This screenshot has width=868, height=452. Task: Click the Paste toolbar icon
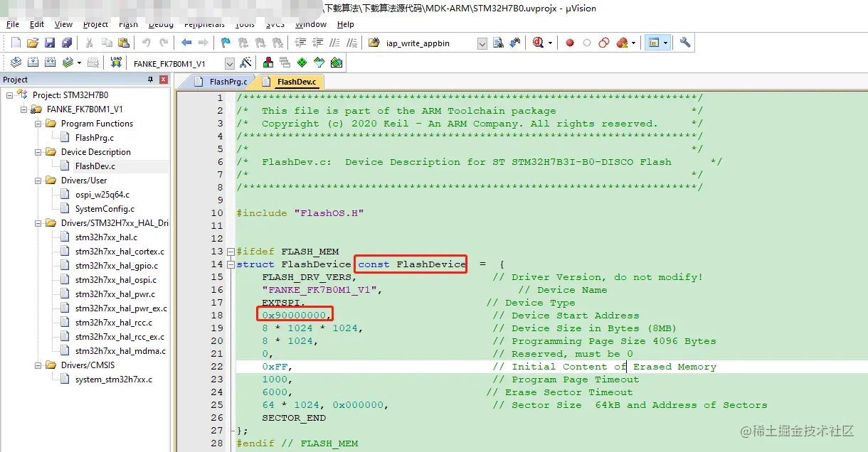[124, 43]
